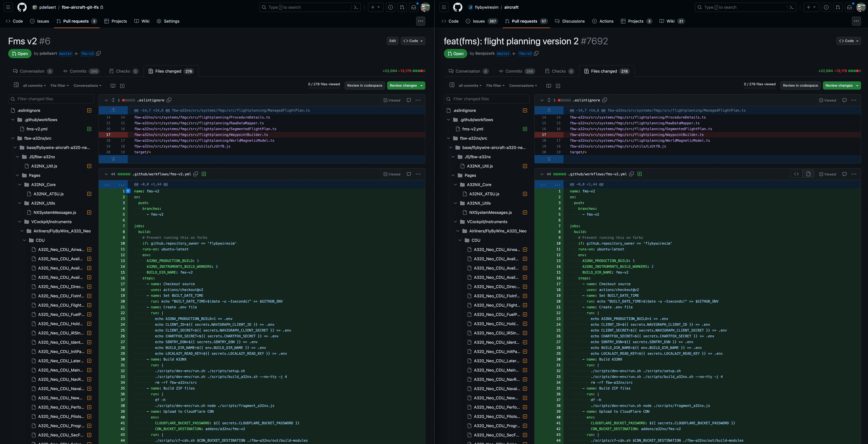868x444 pixels.
Task: Click the Edit button for Fms v2 title
Action: click(x=393, y=41)
